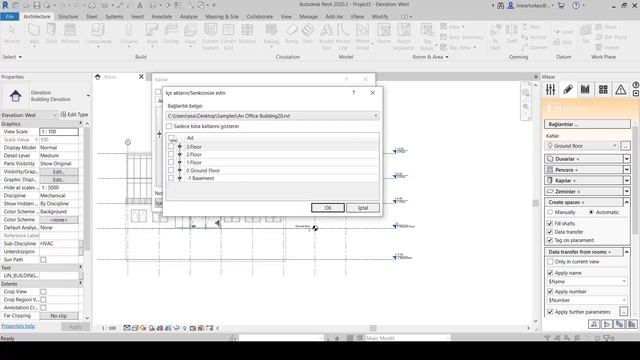Open the File menu tab
This screenshot has width=640, height=360.
9,16
